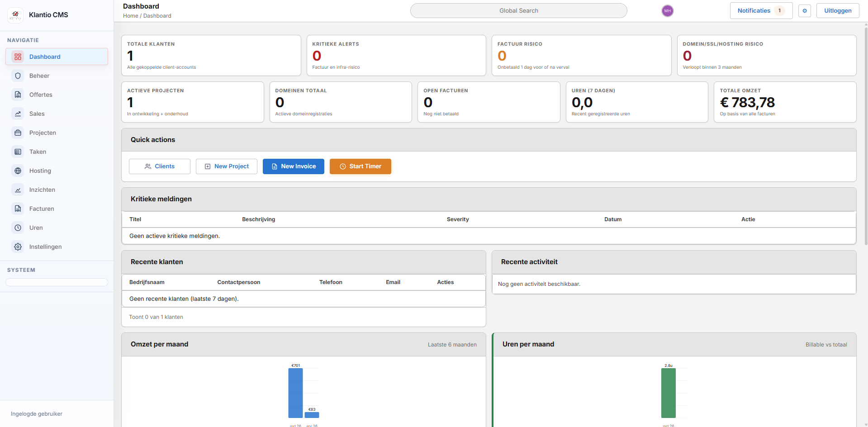Open the Uren page
868x427 pixels.
click(x=57, y=228)
